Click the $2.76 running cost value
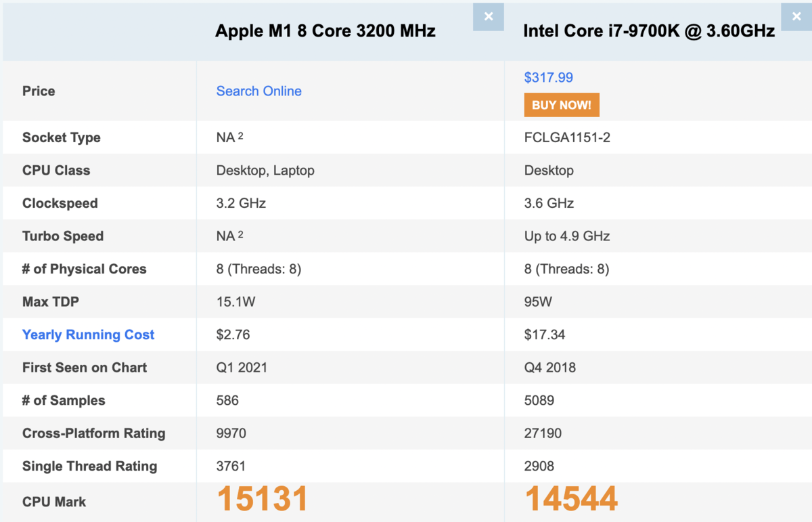 (x=233, y=334)
